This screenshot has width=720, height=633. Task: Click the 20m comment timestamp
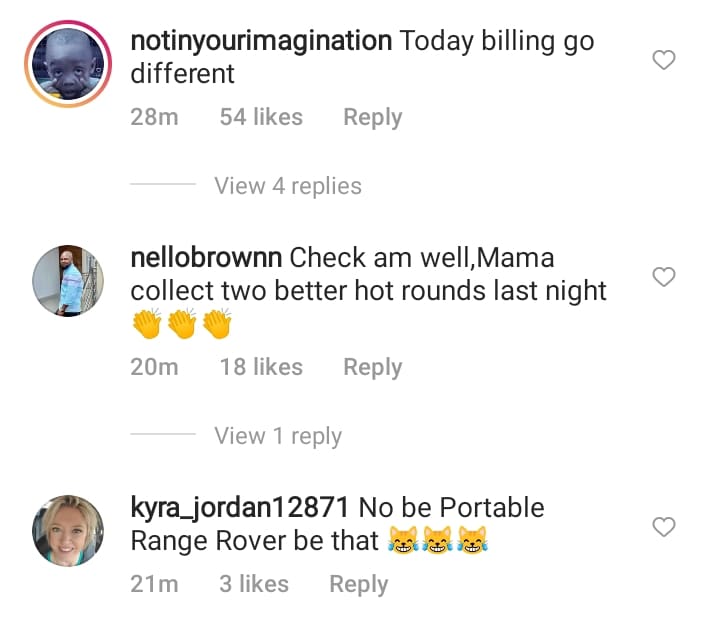coord(154,367)
